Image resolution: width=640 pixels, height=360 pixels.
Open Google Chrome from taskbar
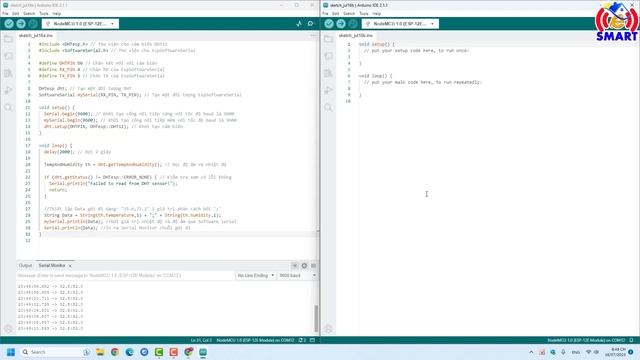[115, 352]
